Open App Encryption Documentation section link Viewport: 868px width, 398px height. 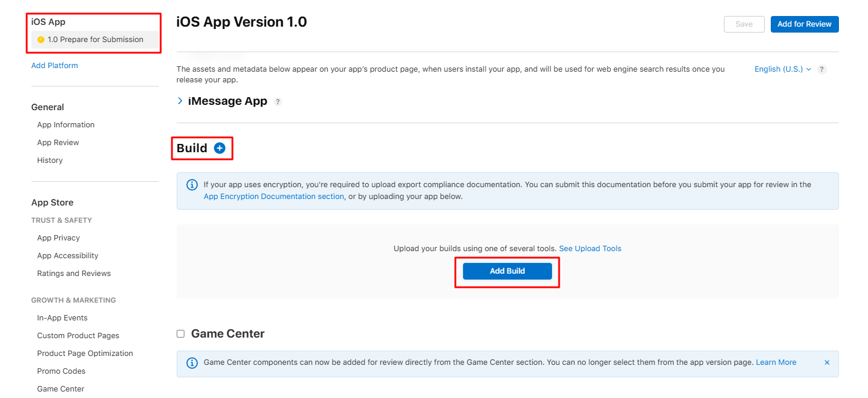click(x=274, y=197)
